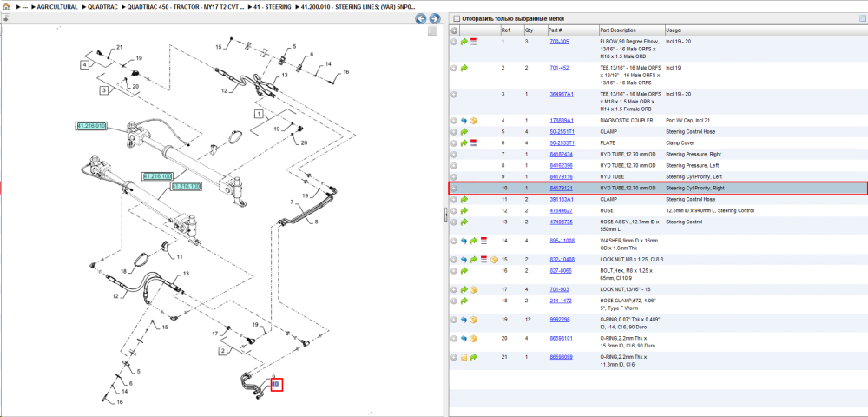Click green arrow for HOSE 47644627
Image resolution: width=868 pixels, height=417 pixels.
point(464,210)
